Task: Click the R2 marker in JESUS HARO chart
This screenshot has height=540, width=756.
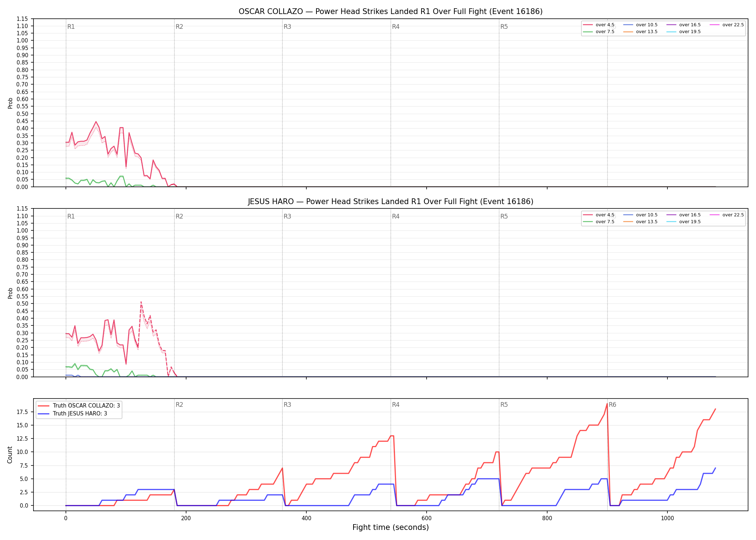Action: [x=179, y=216]
